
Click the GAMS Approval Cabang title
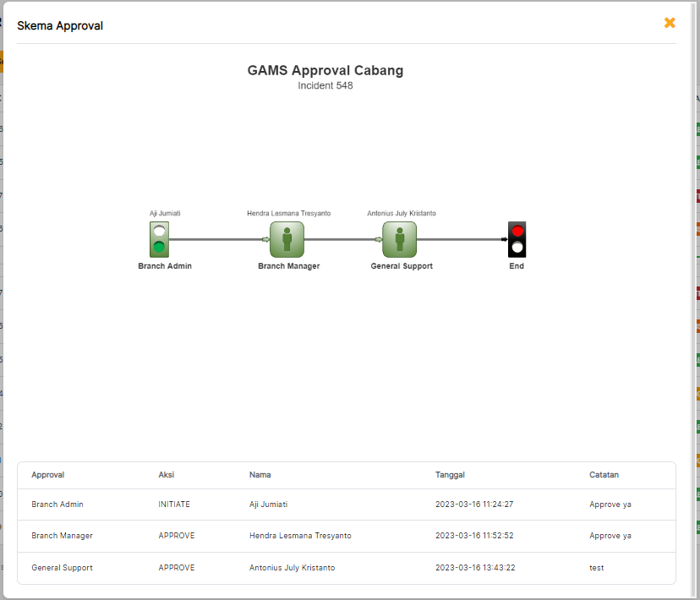pyautogui.click(x=325, y=70)
